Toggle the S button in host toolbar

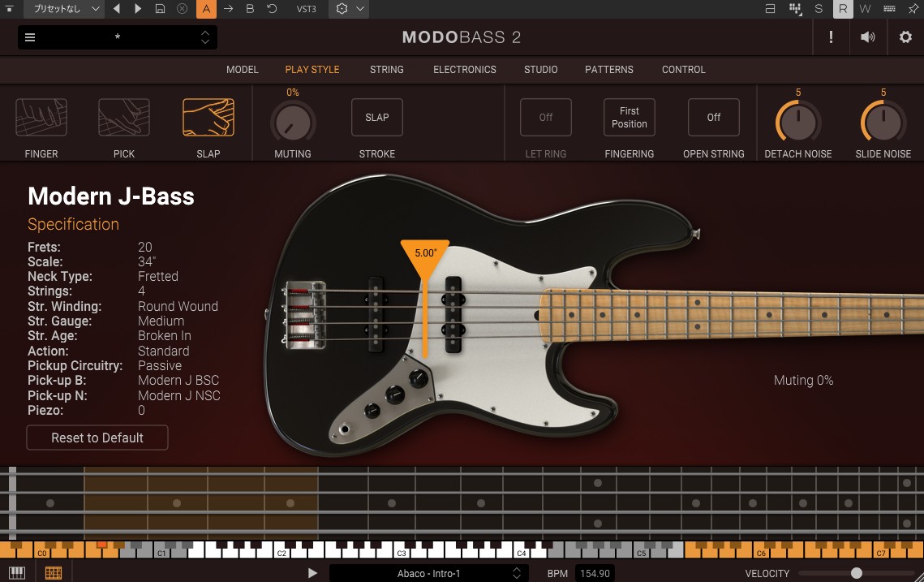pyautogui.click(x=819, y=9)
